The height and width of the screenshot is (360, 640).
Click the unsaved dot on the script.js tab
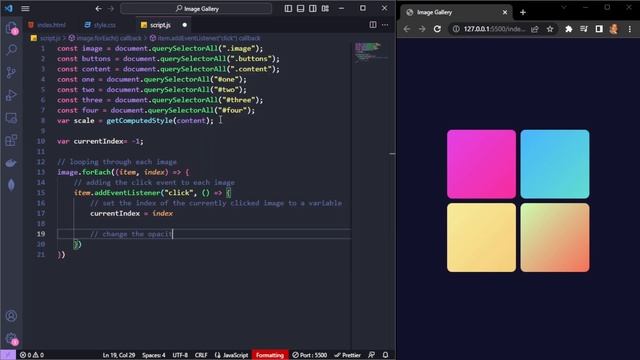tap(184, 25)
